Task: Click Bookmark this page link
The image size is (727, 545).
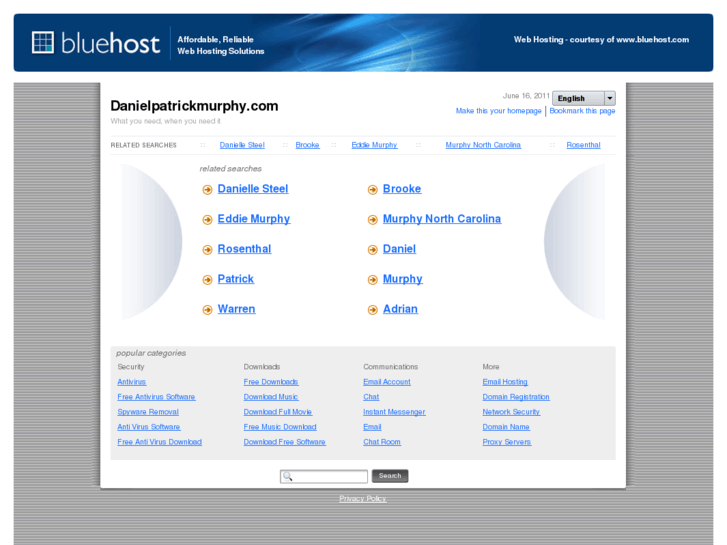Action: point(582,111)
